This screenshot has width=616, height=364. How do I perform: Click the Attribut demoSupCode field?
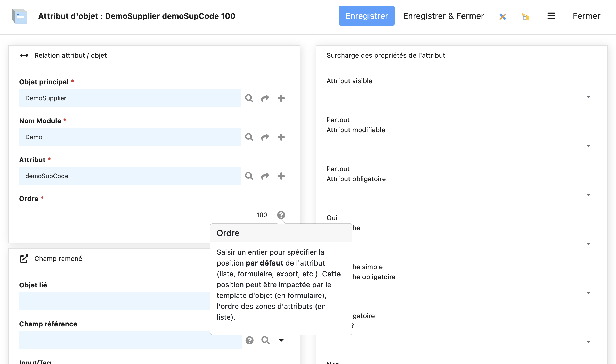click(x=130, y=176)
